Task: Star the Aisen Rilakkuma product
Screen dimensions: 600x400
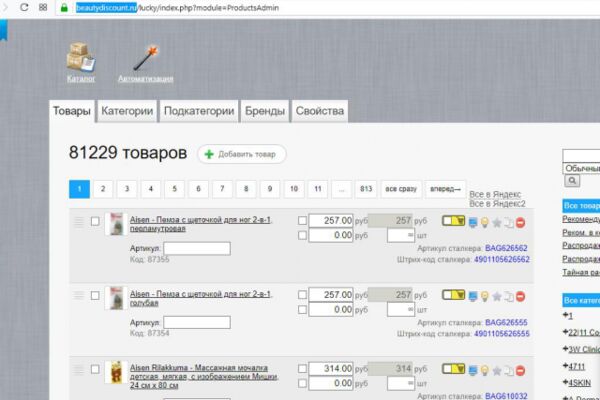Action: click(497, 371)
